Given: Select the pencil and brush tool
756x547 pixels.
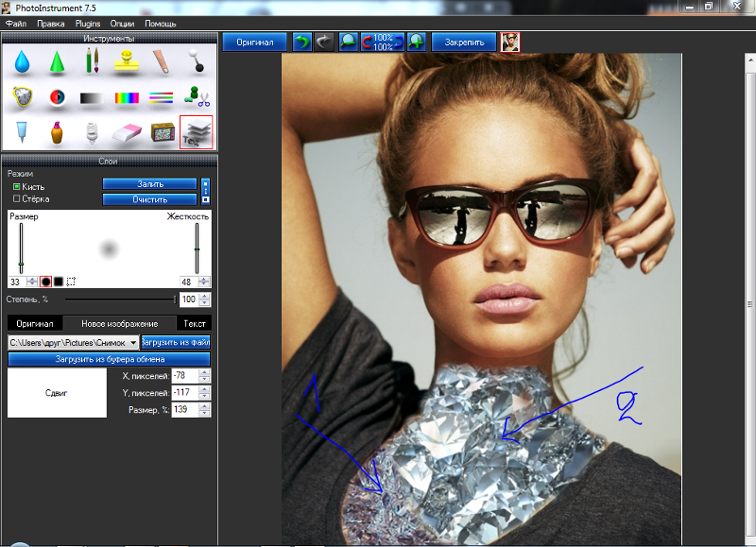Looking at the screenshot, I should pyautogui.click(x=92, y=61).
